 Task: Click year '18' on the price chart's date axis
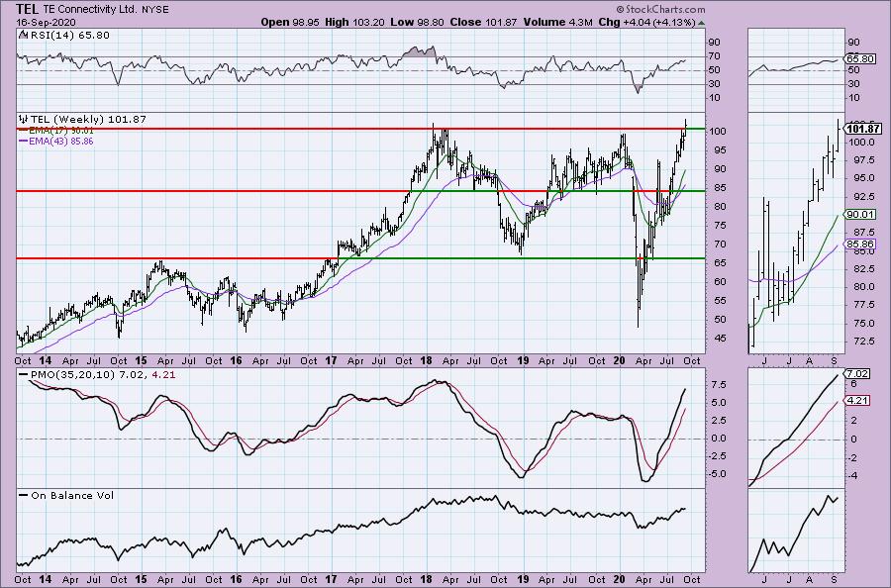click(x=427, y=360)
